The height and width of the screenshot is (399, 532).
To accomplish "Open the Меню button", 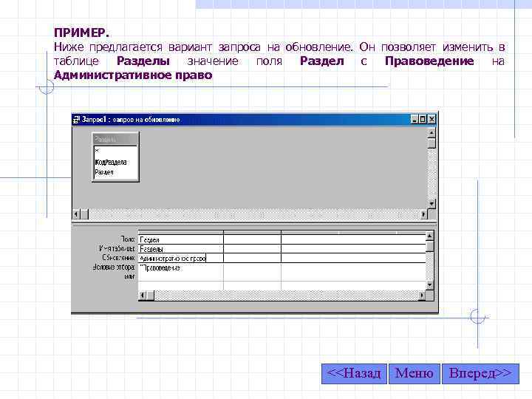I will click(415, 374).
